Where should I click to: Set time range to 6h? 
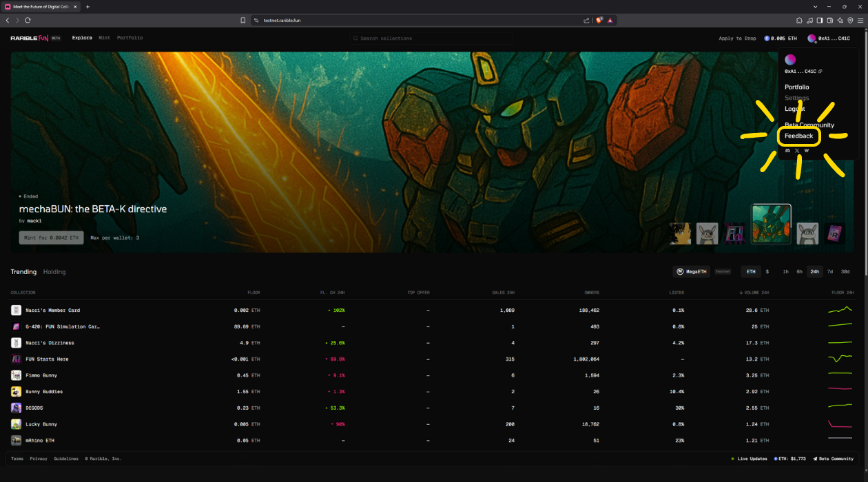[x=800, y=272]
